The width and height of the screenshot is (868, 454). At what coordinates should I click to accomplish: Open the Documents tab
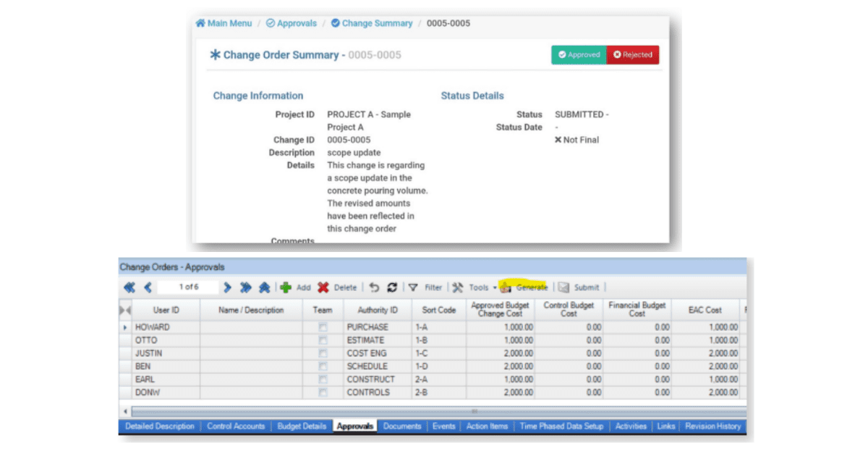coord(402,426)
